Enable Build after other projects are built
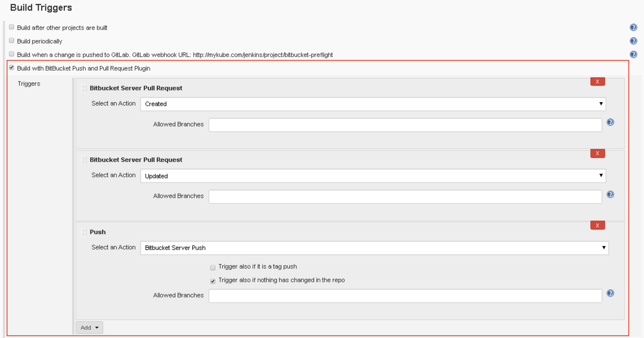644x338 pixels. click(12, 27)
